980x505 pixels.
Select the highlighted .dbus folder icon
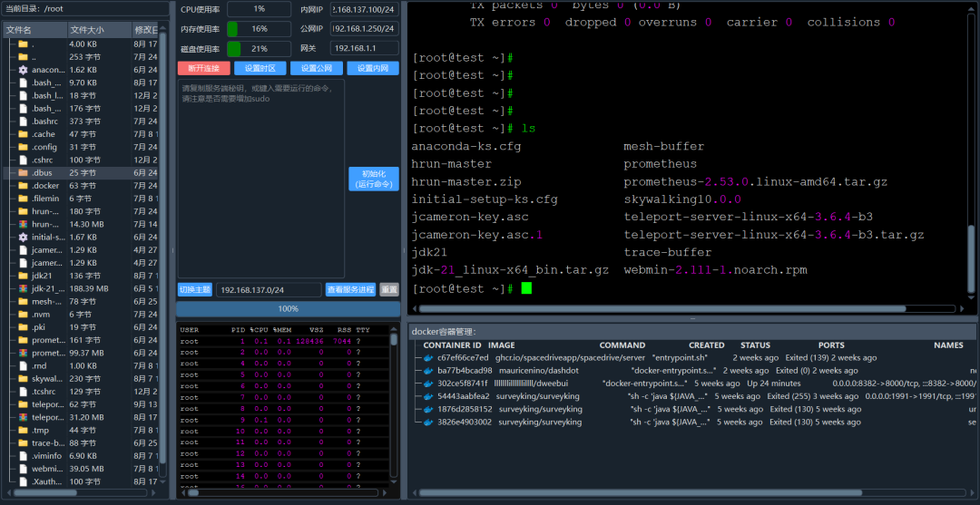(23, 173)
